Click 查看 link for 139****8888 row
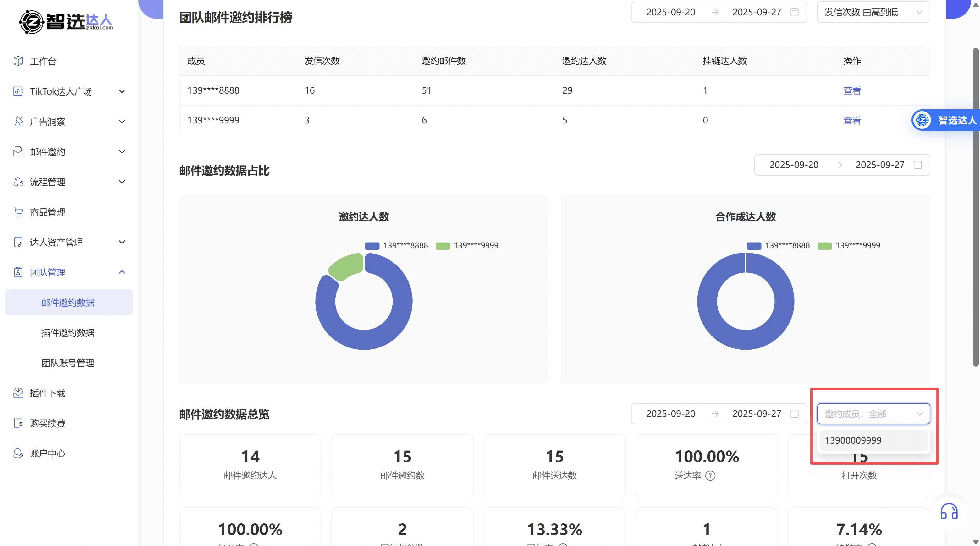980x546 pixels. click(x=852, y=90)
